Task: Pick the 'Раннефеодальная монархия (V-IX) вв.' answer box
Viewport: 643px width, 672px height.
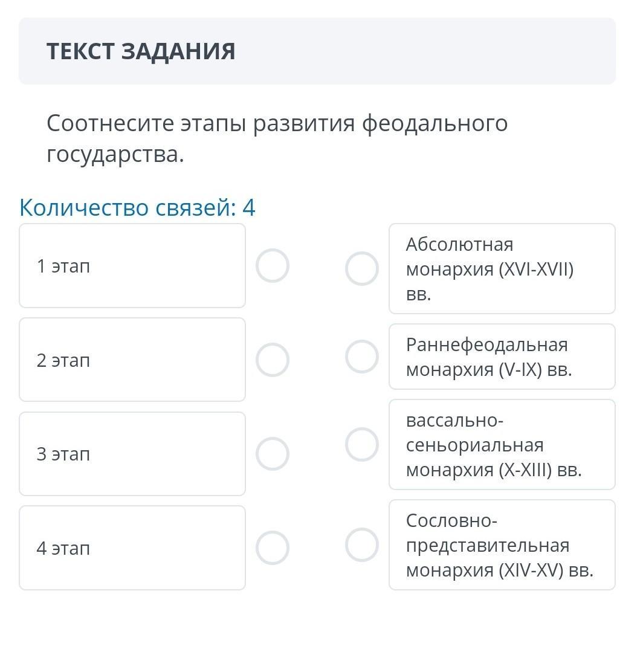Action: [502, 357]
